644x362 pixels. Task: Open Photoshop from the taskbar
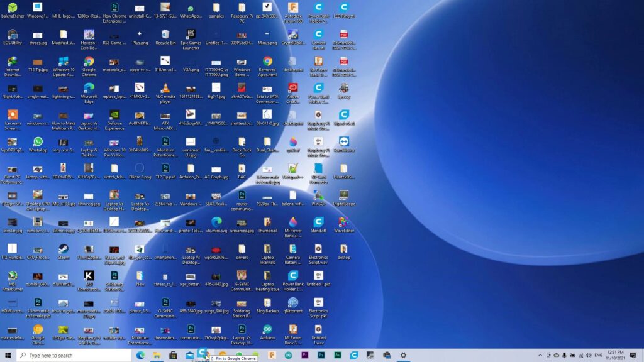tap(321, 355)
